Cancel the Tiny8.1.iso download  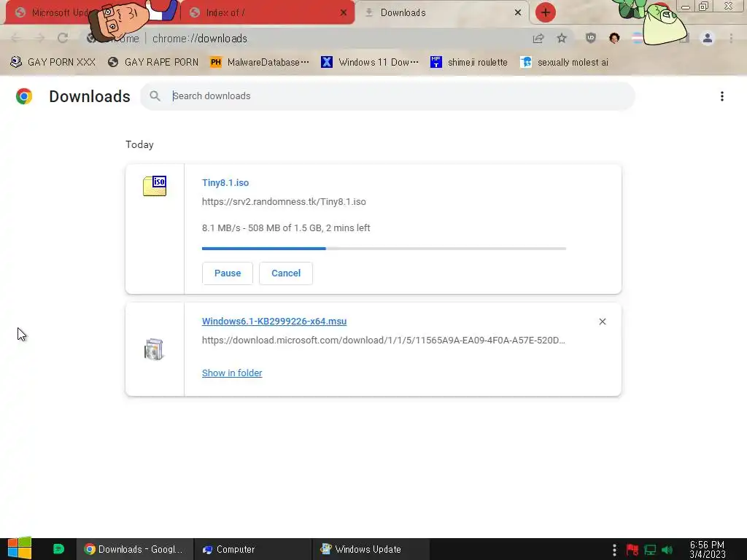[x=286, y=273]
